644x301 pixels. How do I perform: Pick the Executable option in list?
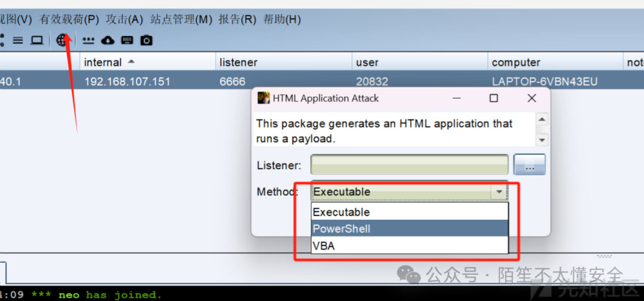[410, 212]
